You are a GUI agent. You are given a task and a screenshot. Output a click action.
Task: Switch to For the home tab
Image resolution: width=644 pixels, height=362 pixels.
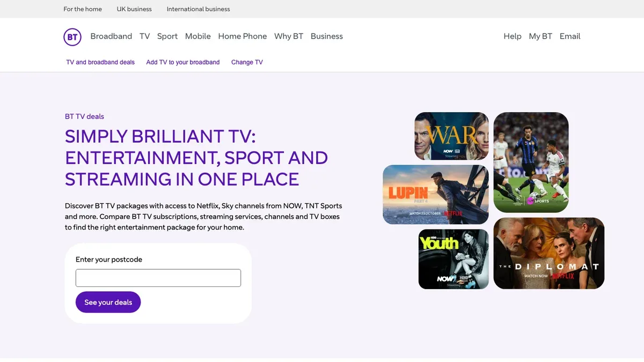tap(83, 9)
